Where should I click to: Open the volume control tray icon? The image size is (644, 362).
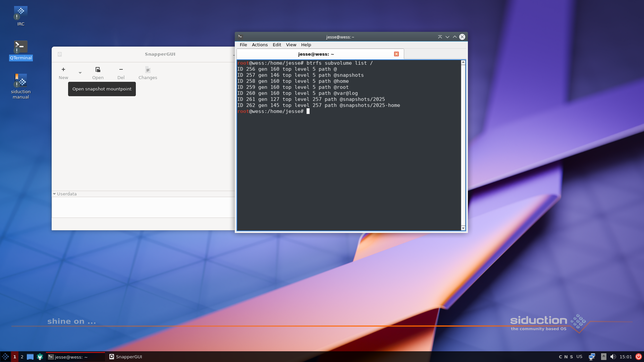tap(613, 357)
